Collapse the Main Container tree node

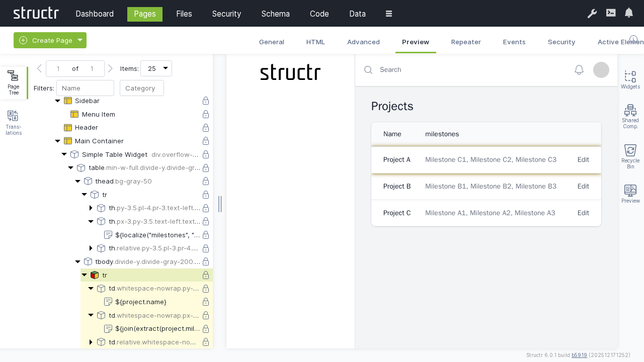pyautogui.click(x=58, y=141)
